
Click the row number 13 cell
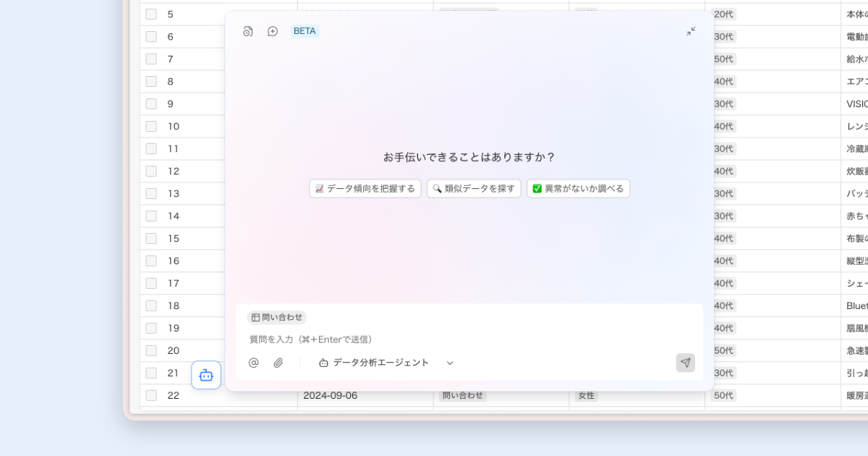[174, 193]
